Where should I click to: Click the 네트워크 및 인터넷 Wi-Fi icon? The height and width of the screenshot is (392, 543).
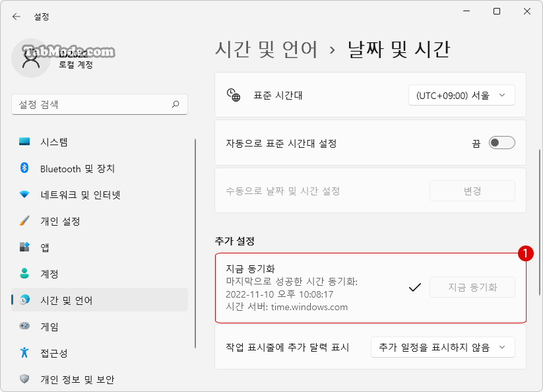24,195
